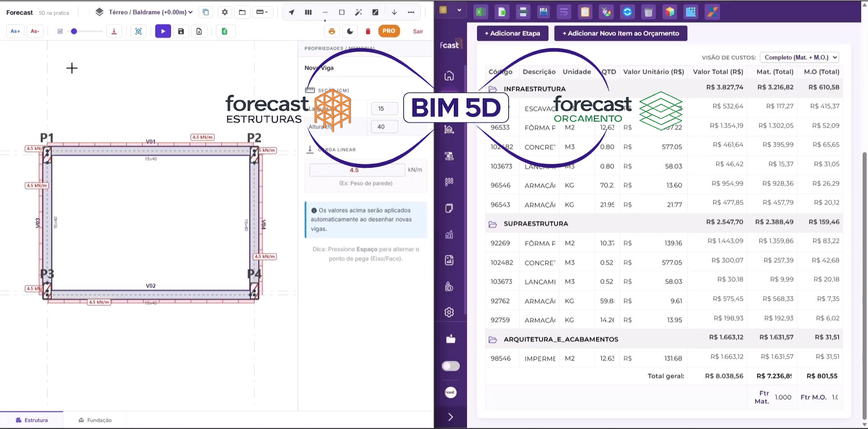The height and width of the screenshot is (429, 868).
Task: Print using the orange printer icon
Action: [332, 31]
